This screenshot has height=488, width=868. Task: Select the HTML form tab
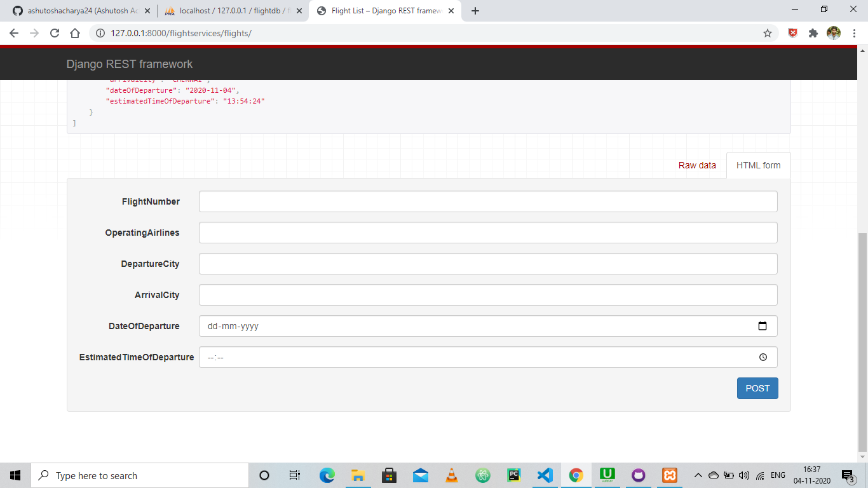(759, 165)
